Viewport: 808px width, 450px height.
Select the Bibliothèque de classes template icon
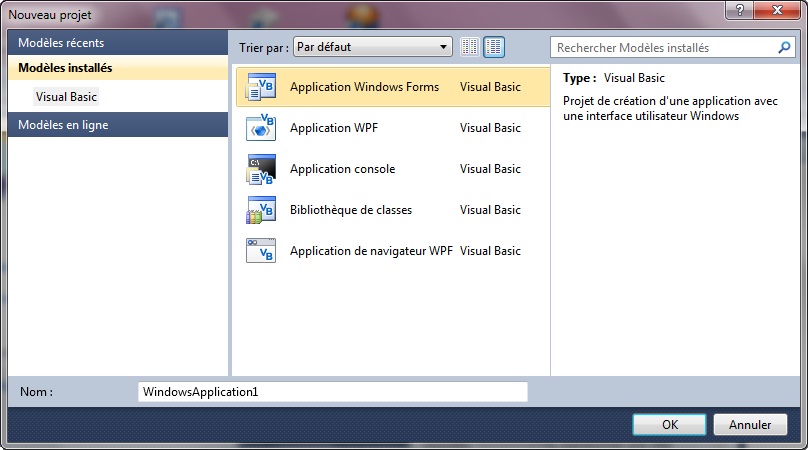(261, 210)
